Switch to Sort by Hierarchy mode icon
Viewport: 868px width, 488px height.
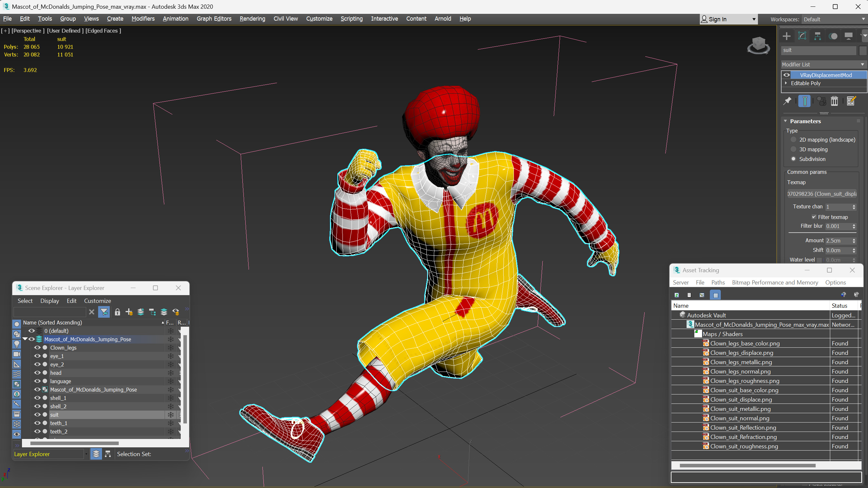pos(108,454)
